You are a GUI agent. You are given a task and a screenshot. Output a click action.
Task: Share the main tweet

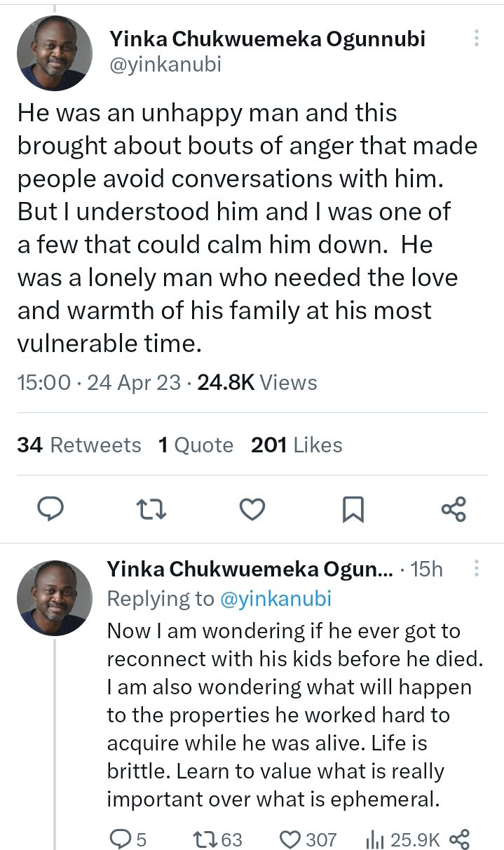click(454, 509)
